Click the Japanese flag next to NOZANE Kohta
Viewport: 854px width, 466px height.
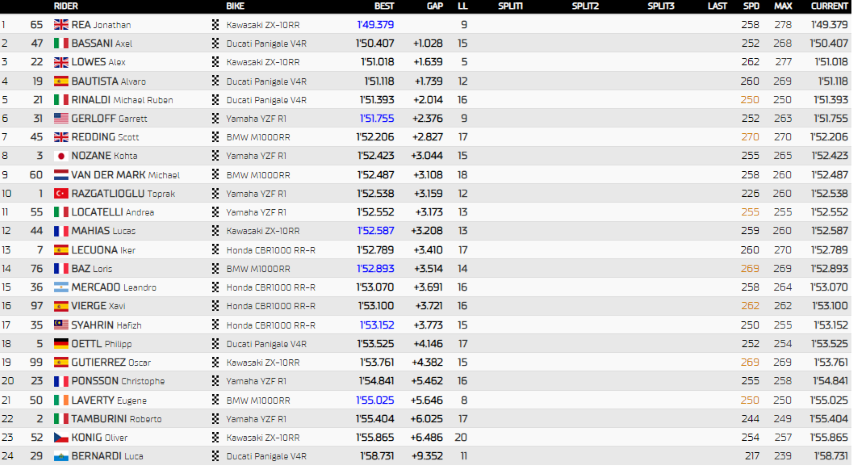click(x=61, y=156)
